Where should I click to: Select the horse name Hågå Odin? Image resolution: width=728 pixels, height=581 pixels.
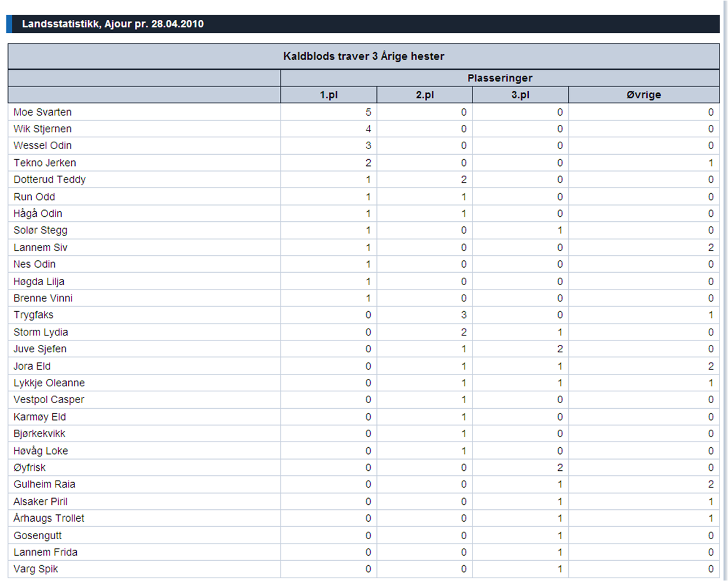pos(38,213)
